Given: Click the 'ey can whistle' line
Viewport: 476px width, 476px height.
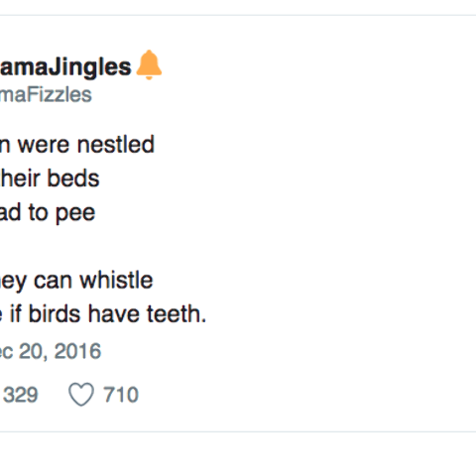Looking at the screenshot, I should pos(76,281).
